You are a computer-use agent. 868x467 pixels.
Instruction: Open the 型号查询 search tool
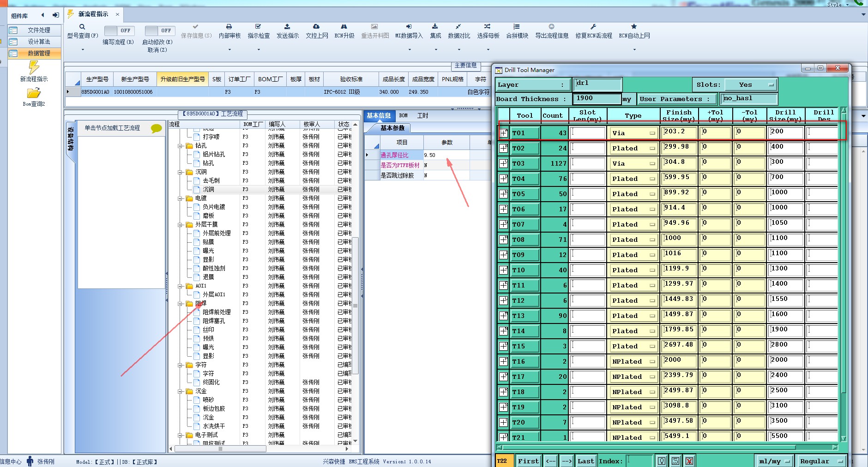click(x=82, y=27)
